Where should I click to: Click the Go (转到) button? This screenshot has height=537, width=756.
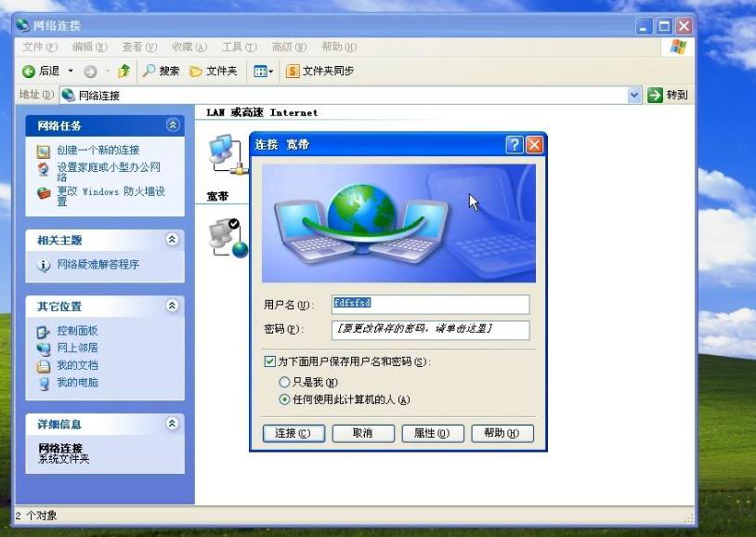pyautogui.click(x=667, y=95)
